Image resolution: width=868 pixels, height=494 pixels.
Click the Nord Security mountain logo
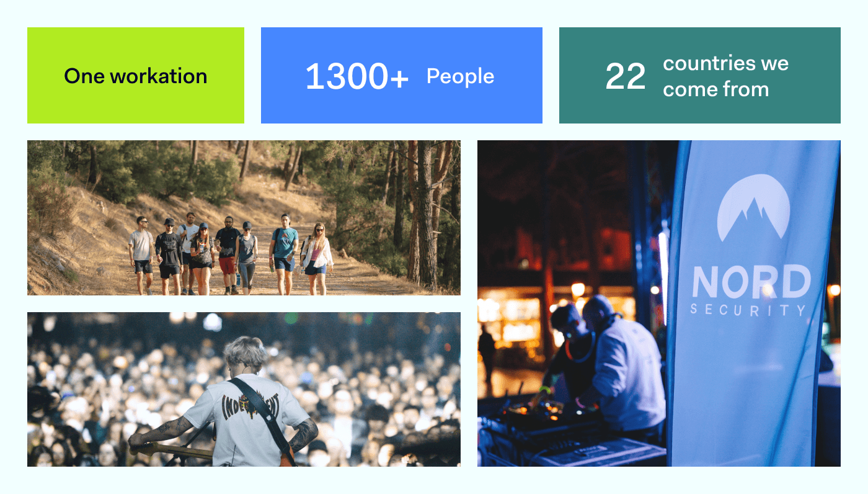click(753, 208)
